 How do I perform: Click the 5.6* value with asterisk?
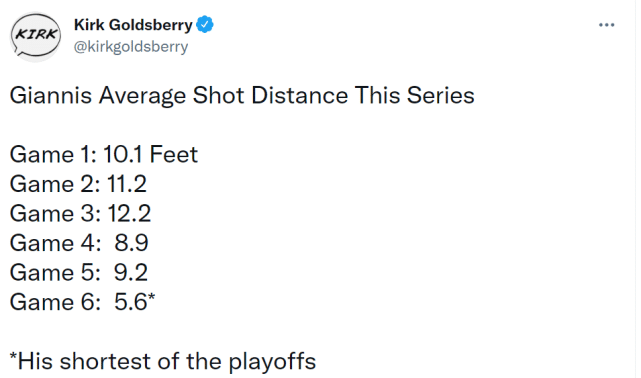pyautogui.click(x=134, y=302)
